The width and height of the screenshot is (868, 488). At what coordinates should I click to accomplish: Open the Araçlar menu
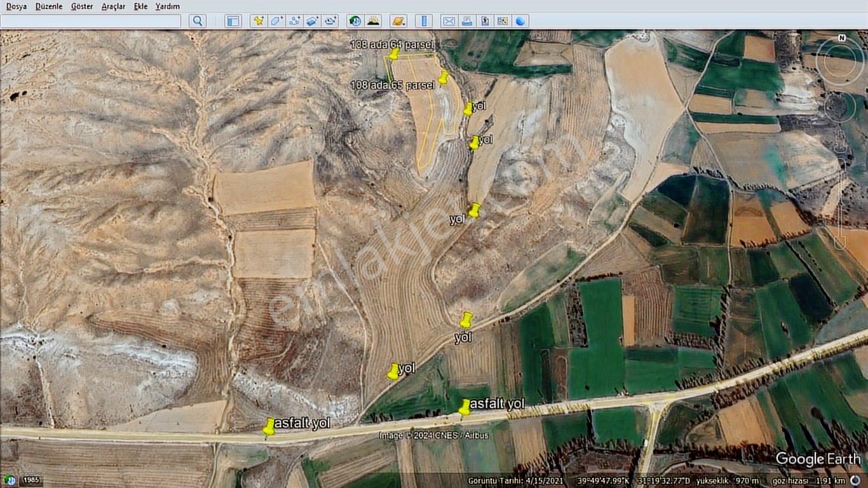click(114, 6)
